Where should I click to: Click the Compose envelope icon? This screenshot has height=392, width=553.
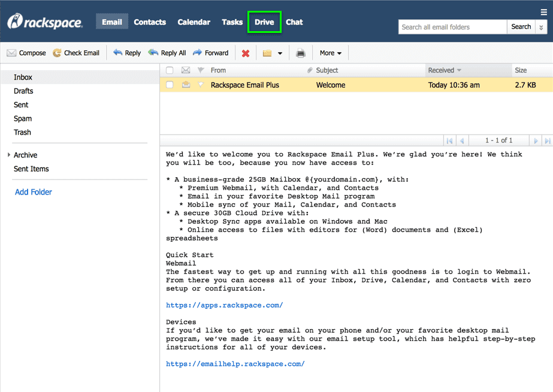point(11,53)
